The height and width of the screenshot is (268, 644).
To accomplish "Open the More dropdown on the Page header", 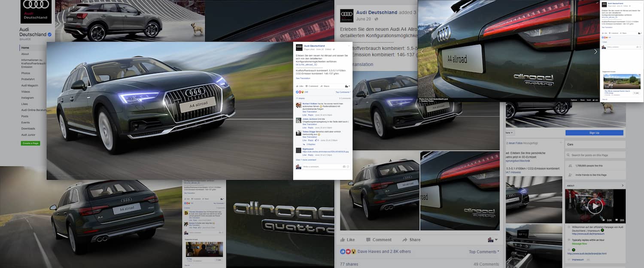I will [509, 133].
